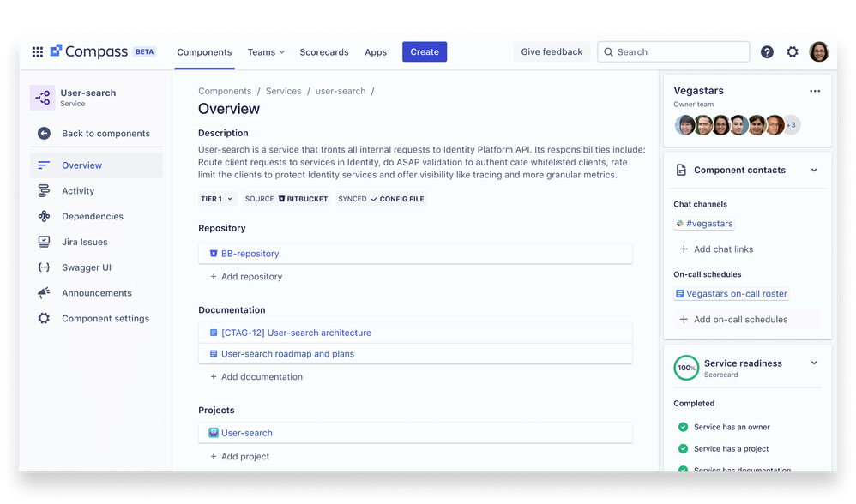Select Activity in the sidebar
This screenshot has width=856, height=504.
[x=96, y=190]
